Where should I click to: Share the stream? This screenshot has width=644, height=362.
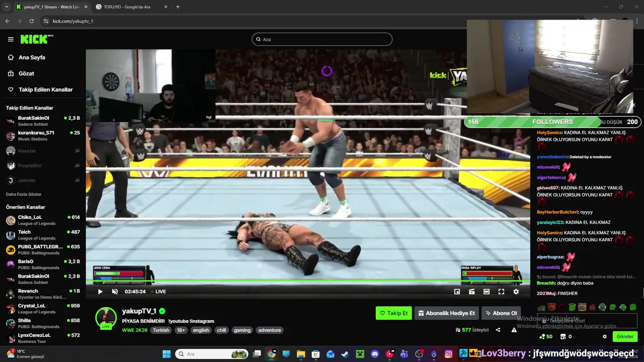click(x=498, y=330)
